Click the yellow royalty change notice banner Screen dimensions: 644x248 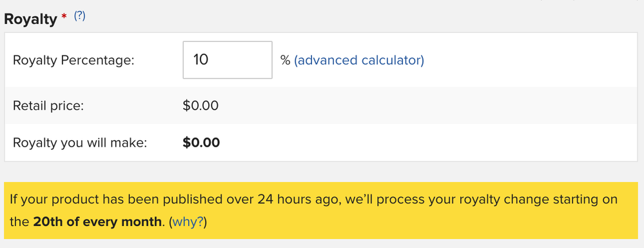coord(321,211)
